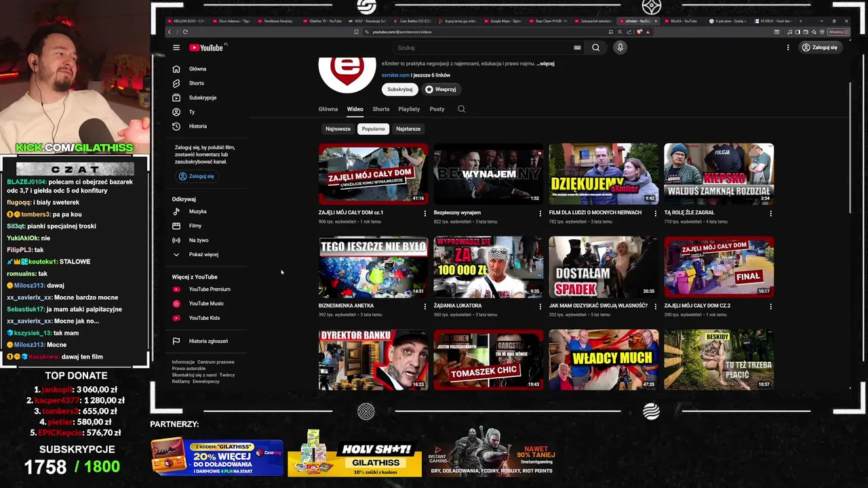This screenshot has height=488, width=868.
Task: Activate voice search microphone
Action: point(620,47)
